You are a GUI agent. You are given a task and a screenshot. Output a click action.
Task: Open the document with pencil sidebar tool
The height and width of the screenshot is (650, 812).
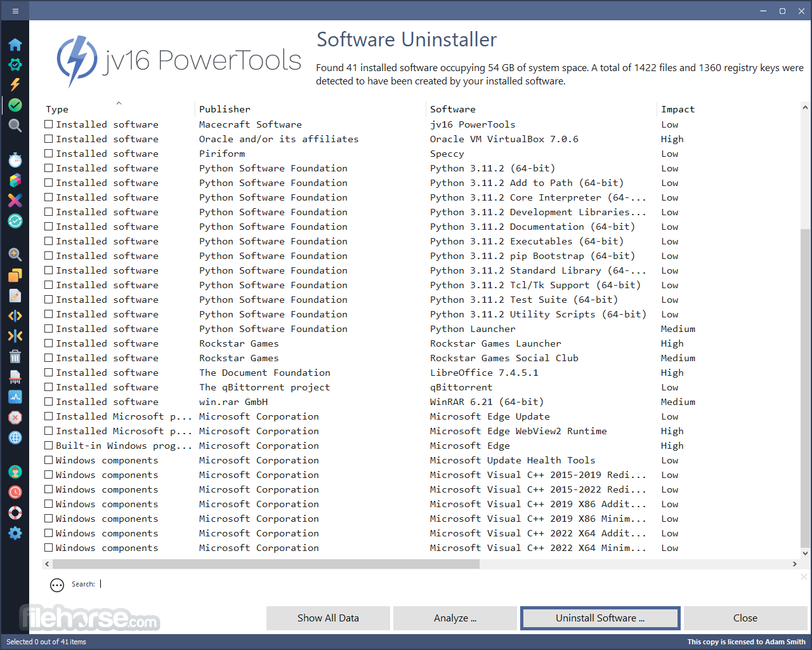15,295
